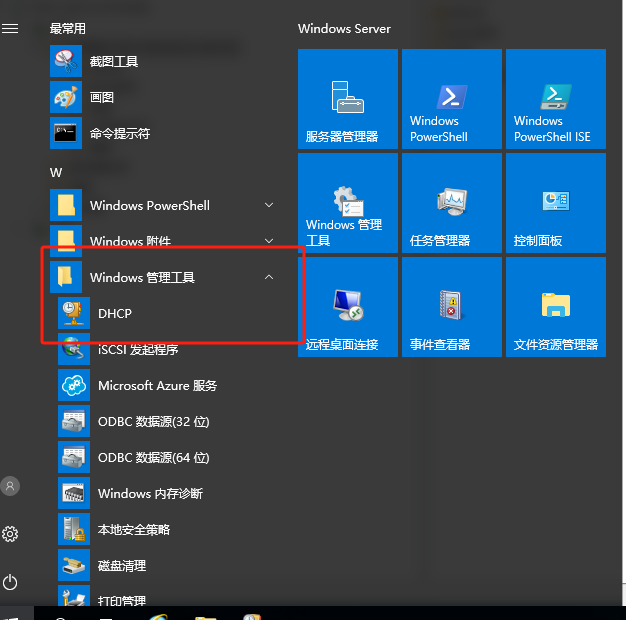Expand the Windows 附件 folder chevron
Viewport: 626px width, 620px height.
pyautogui.click(x=269, y=241)
